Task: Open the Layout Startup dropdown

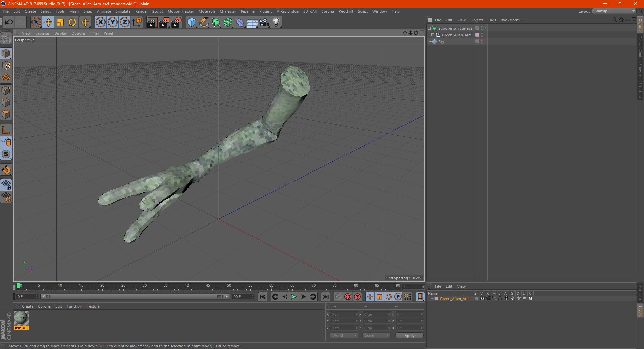Action: pyautogui.click(x=614, y=11)
